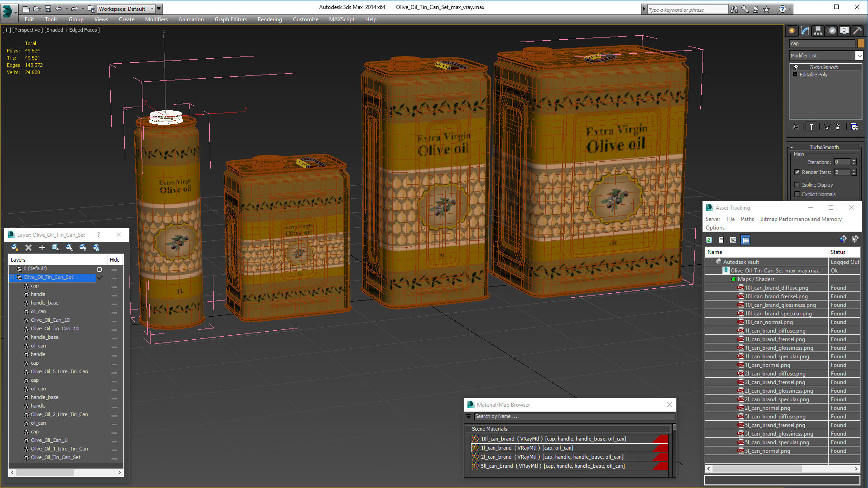Enable the Explicit Normals checkbox
Viewport: 868px width, 488px height.
pyautogui.click(x=797, y=194)
